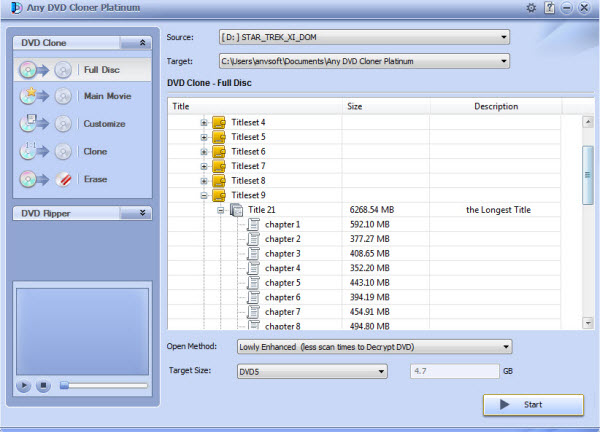
Task: Collapse the DVD Clone panel
Action: (142, 42)
